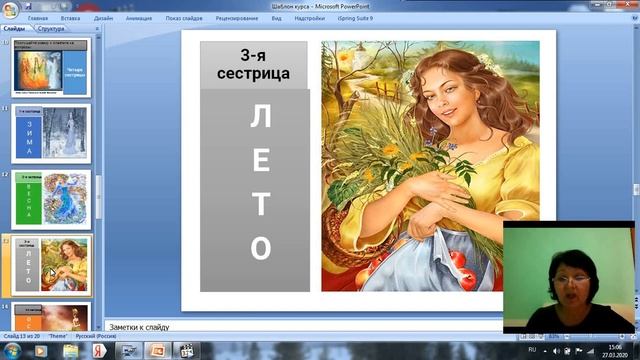Select the Вид ribbon tab
Image resolution: width=640 pixels, height=360 pixels.
(x=276, y=18)
